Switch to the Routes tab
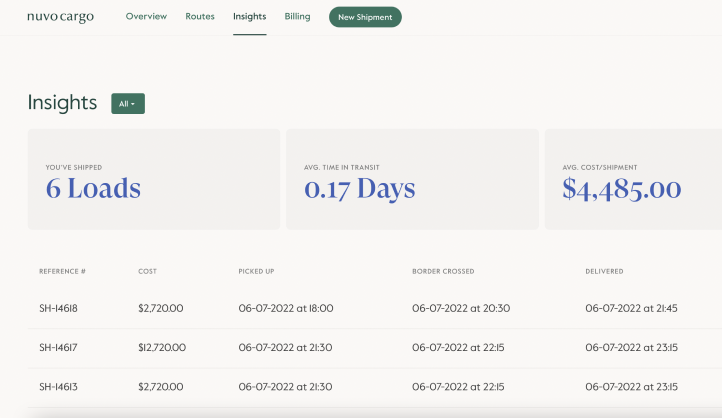Image resolution: width=722 pixels, height=418 pixels. [200, 17]
